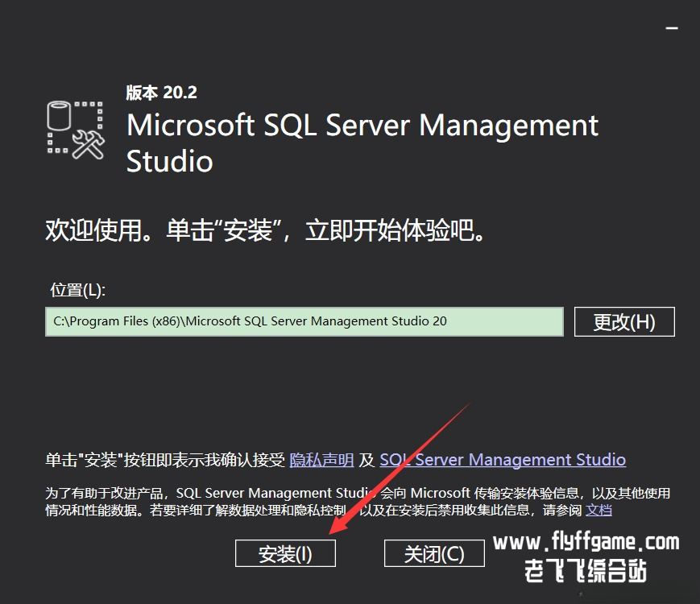Open the SQL Server Management Studio license link
The width and height of the screenshot is (700, 604).
[503, 460]
